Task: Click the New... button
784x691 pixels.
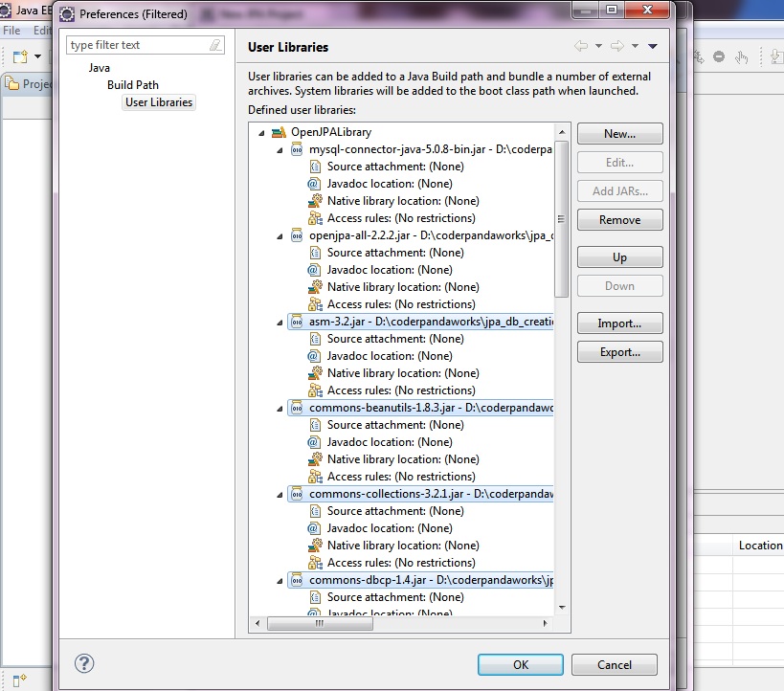Action: click(x=619, y=134)
